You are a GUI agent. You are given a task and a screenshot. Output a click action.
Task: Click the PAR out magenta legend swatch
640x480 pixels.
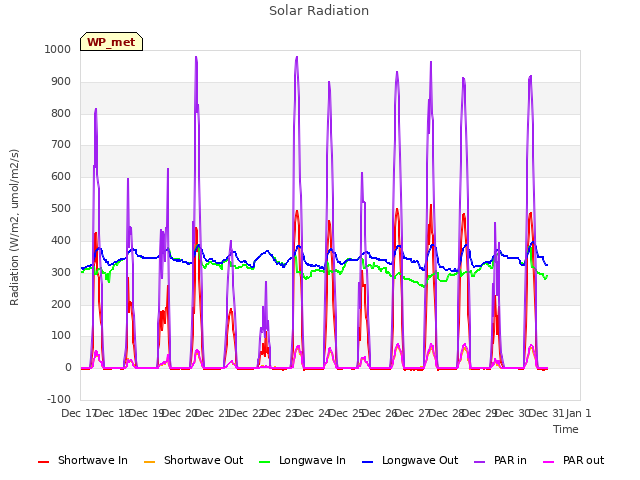[549, 462]
